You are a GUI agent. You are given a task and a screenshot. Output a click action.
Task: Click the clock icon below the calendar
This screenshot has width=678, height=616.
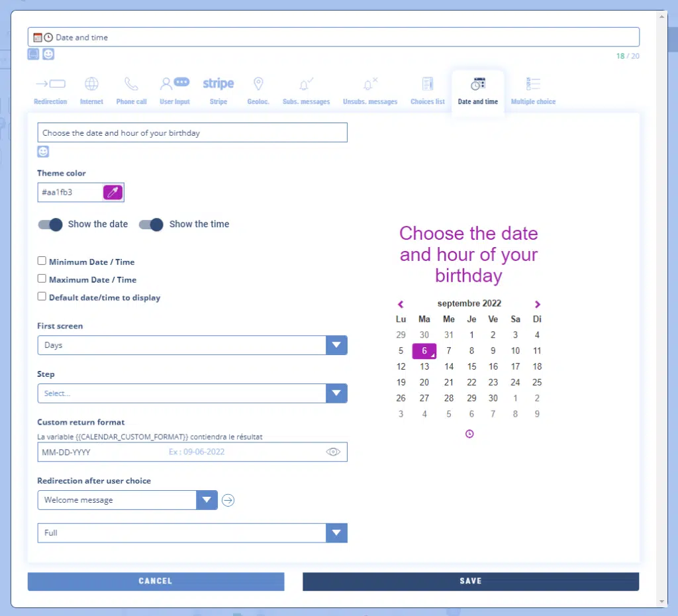click(469, 434)
